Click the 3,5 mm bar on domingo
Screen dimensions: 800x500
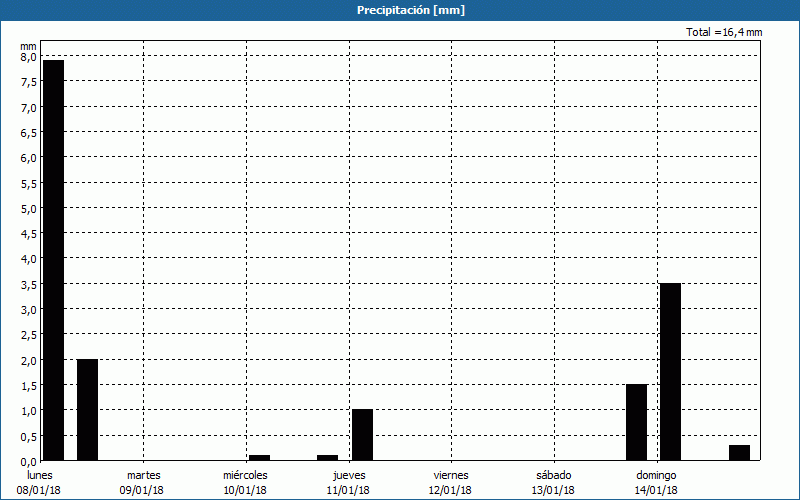pyautogui.click(x=670, y=372)
